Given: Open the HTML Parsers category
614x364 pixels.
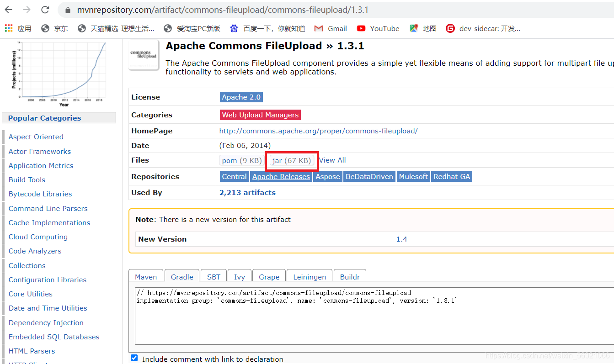Looking at the screenshot, I should [32, 351].
